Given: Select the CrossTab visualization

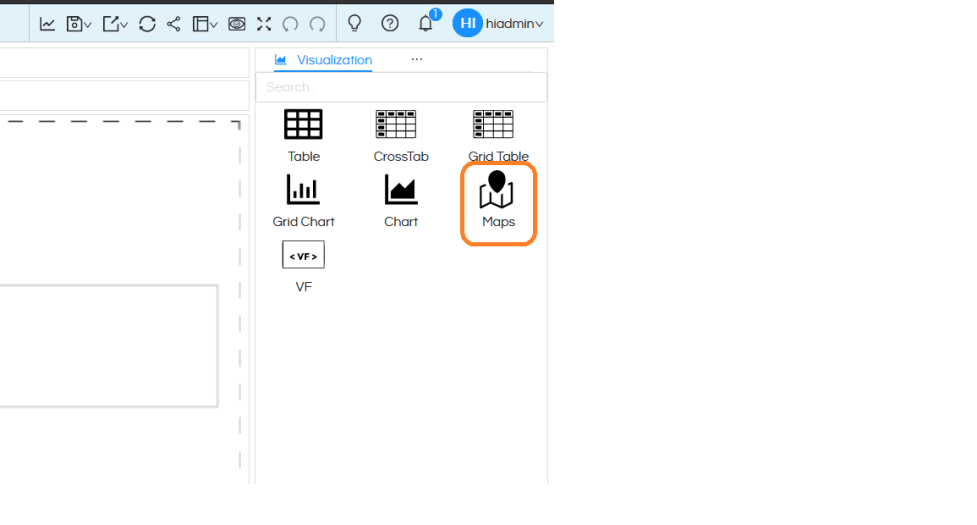Looking at the screenshot, I should pos(401,136).
